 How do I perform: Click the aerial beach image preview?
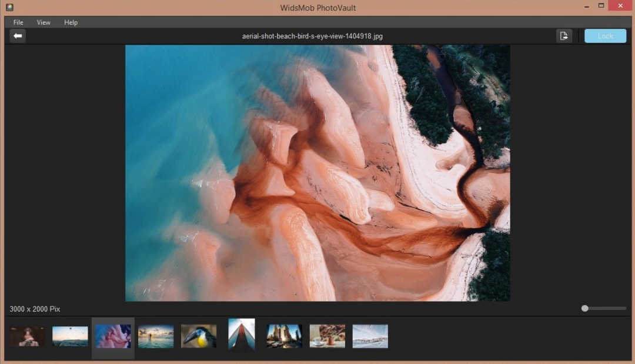(x=317, y=173)
